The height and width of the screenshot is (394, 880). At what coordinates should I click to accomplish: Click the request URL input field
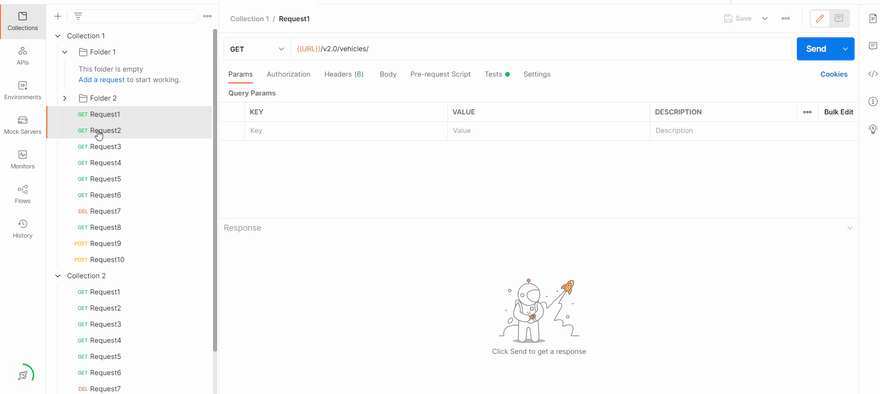pos(541,49)
